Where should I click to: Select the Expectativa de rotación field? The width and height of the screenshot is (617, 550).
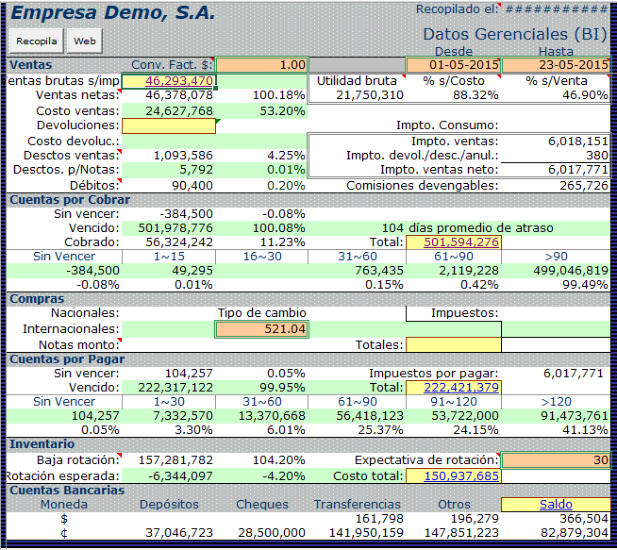coord(556,460)
